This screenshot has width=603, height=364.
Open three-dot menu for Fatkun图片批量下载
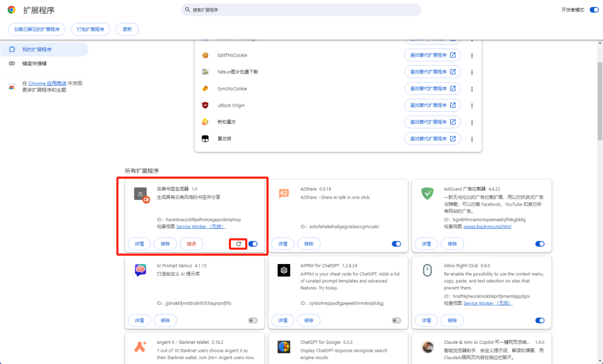pos(472,72)
